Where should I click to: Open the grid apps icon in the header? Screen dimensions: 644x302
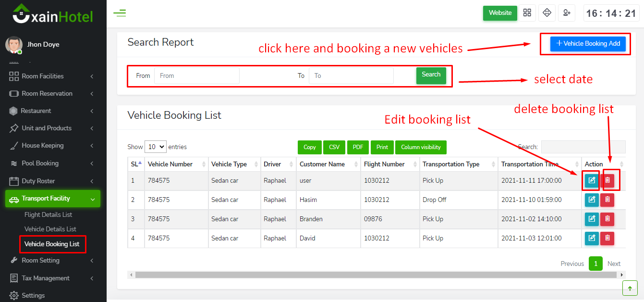(x=527, y=13)
